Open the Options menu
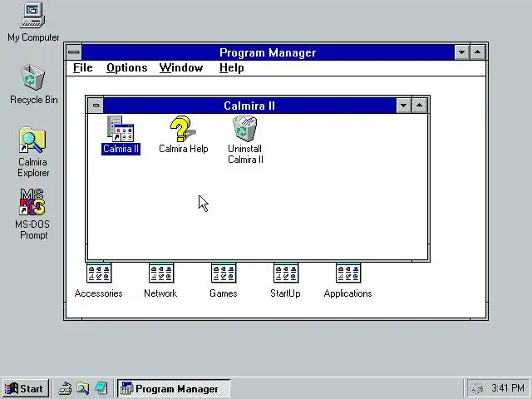The image size is (532, 399). (127, 68)
